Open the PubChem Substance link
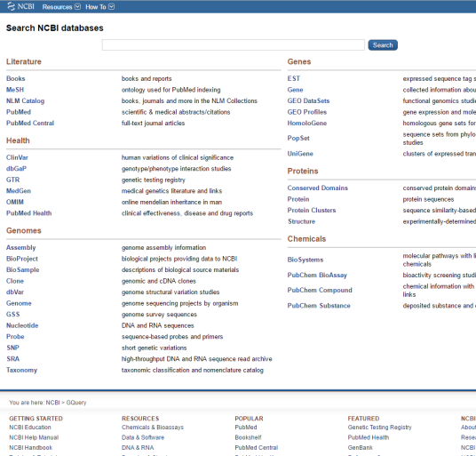476x456 pixels. [x=319, y=306]
